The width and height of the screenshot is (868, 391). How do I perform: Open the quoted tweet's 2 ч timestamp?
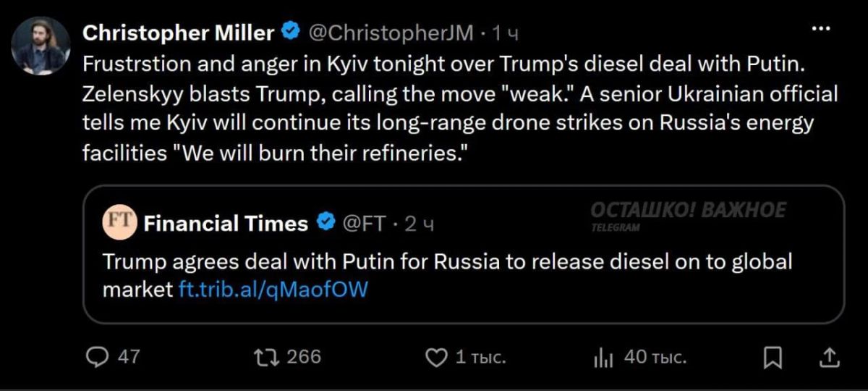click(x=419, y=224)
